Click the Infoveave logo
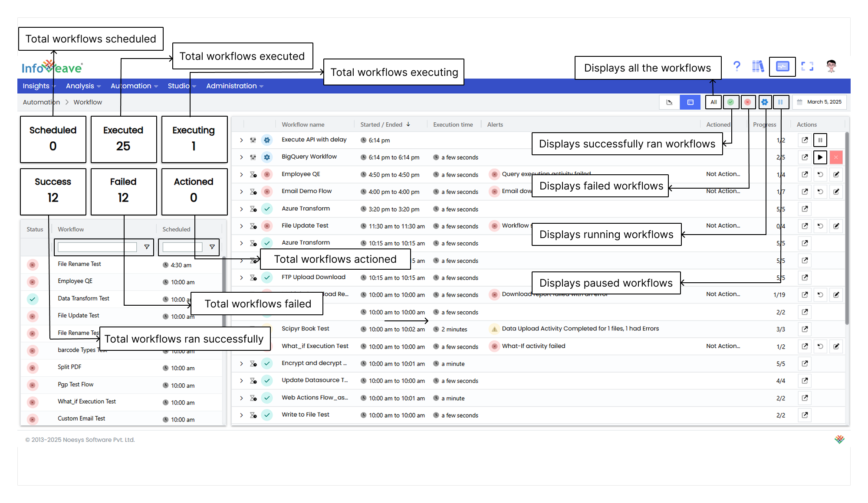868x503 pixels. click(x=52, y=67)
